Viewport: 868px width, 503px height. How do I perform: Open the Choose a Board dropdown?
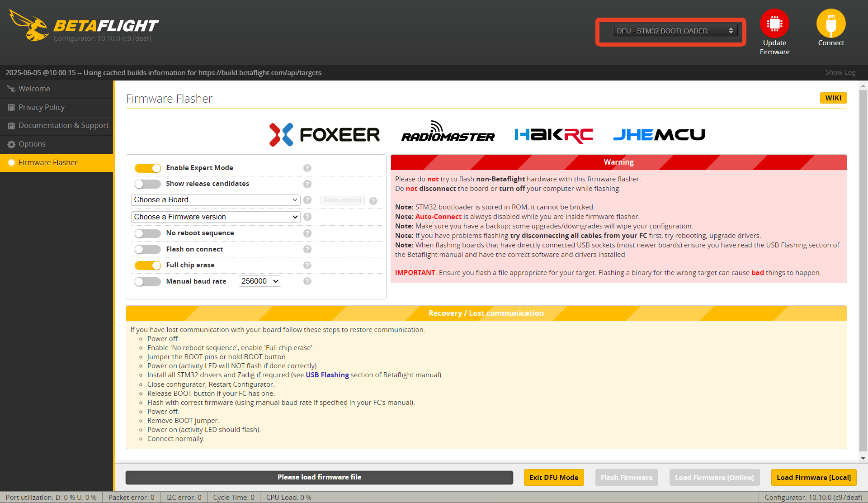pyautogui.click(x=216, y=200)
